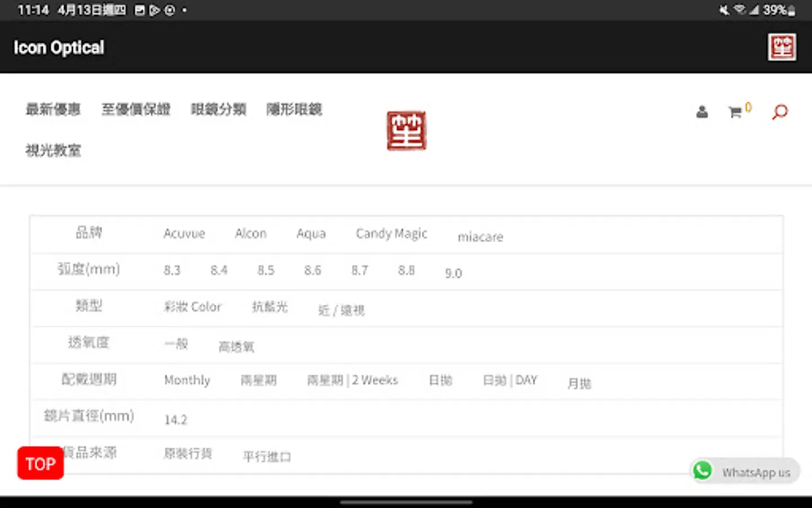Filter by Acuvue brand
Screen dimensions: 812x508
pos(184,233)
